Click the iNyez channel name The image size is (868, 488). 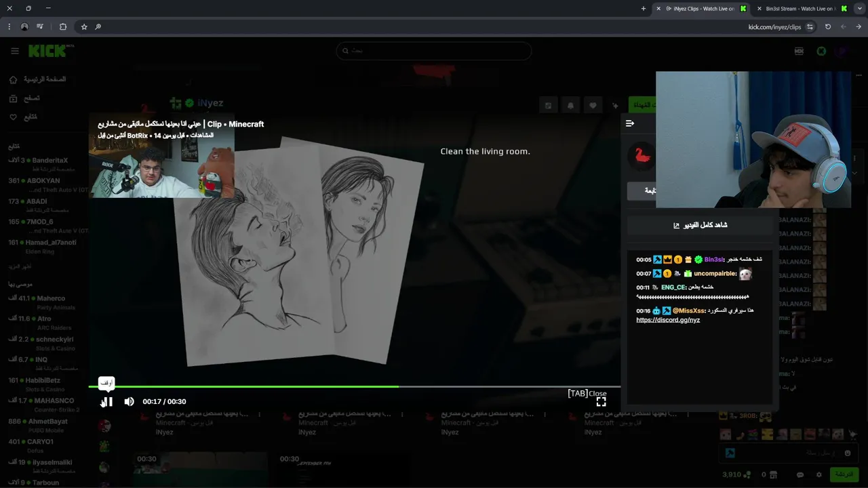pyautogui.click(x=210, y=103)
